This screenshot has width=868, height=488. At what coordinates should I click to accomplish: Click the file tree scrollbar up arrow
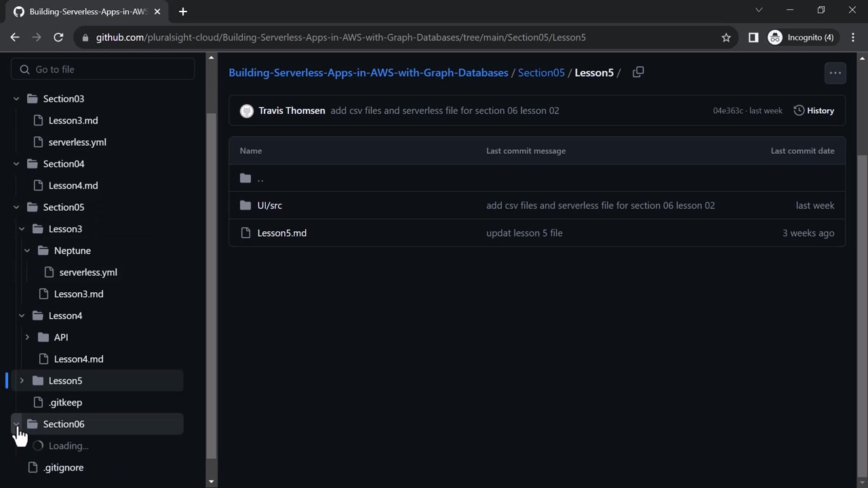pyautogui.click(x=211, y=58)
